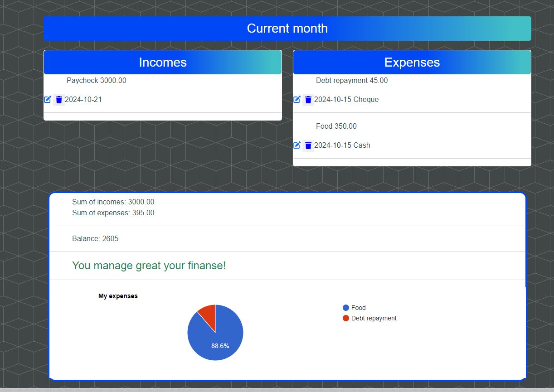Select the red Debt repayment pie slice
This screenshot has height=392, width=554.
pyautogui.click(x=208, y=313)
